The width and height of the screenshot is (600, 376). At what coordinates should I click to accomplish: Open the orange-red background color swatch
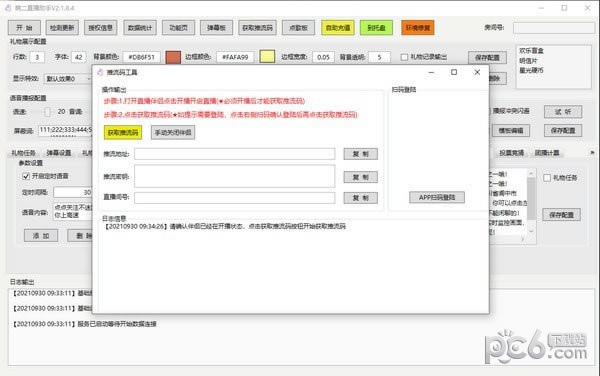(173, 57)
